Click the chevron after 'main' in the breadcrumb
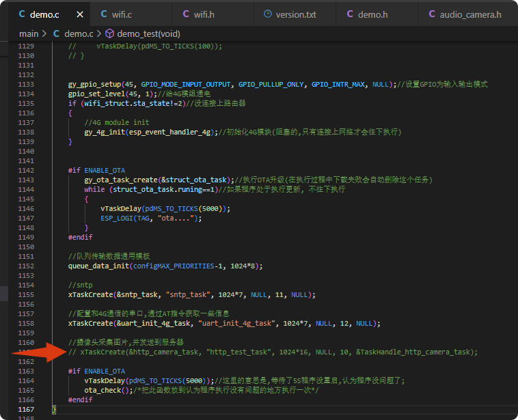 click(45, 33)
